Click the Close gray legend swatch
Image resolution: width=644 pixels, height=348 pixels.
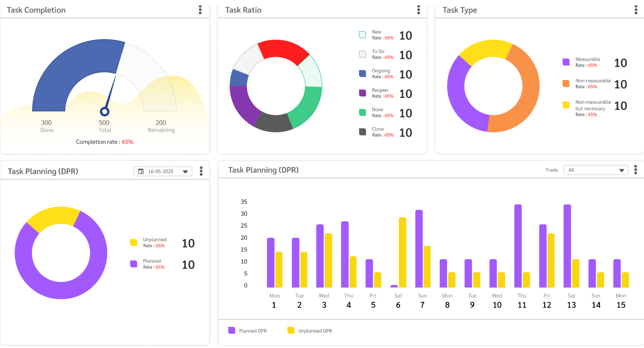coord(363,132)
